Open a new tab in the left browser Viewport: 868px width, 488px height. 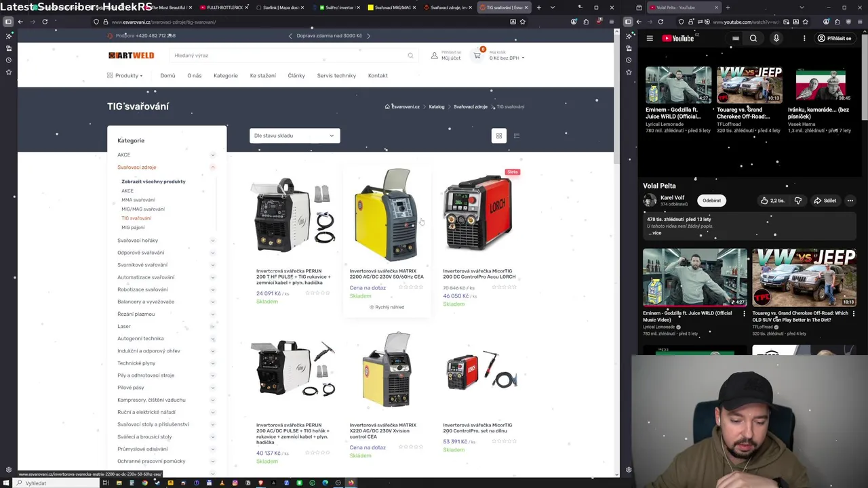[538, 7]
